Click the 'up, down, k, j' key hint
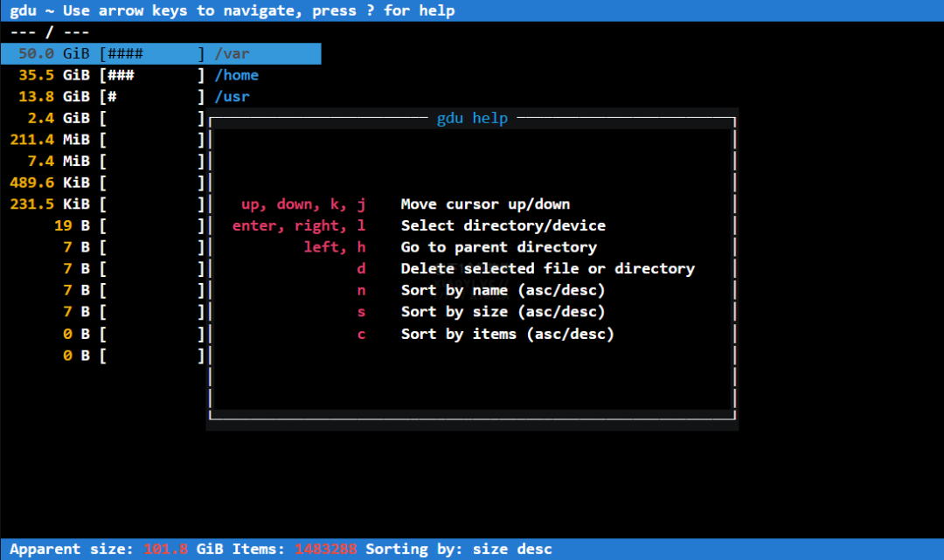Screen dimensions: 944x560 [303, 204]
